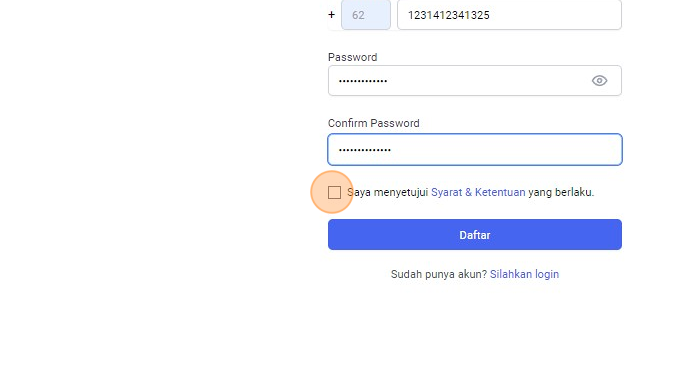Select the phone number field 1231412341325

[509, 15]
